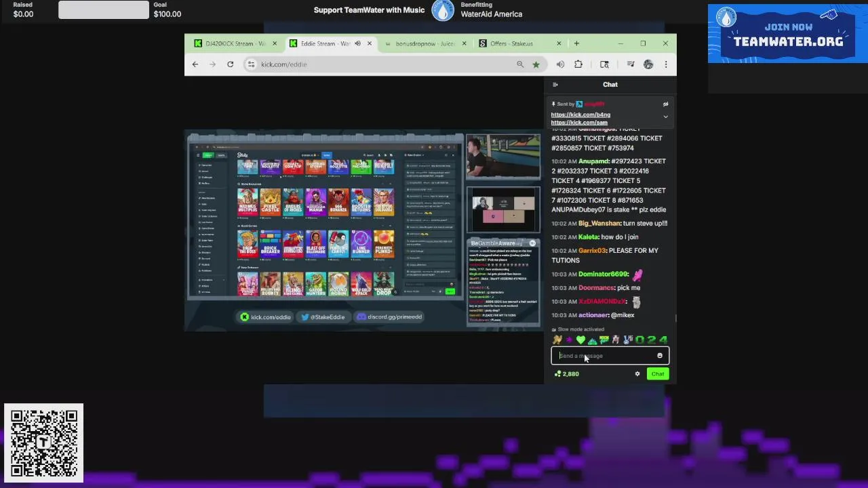
Task: Open a new browser tab with plus
Action: 576,43
